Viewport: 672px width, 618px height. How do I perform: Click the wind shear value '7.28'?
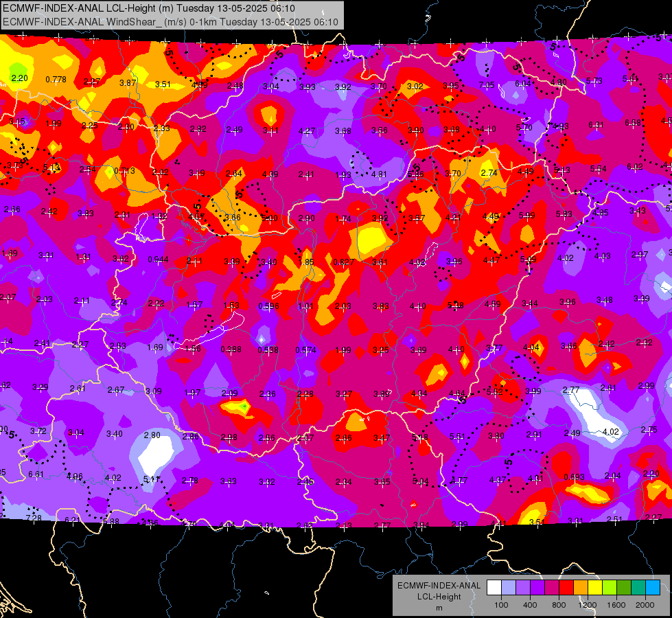[x=34, y=518]
